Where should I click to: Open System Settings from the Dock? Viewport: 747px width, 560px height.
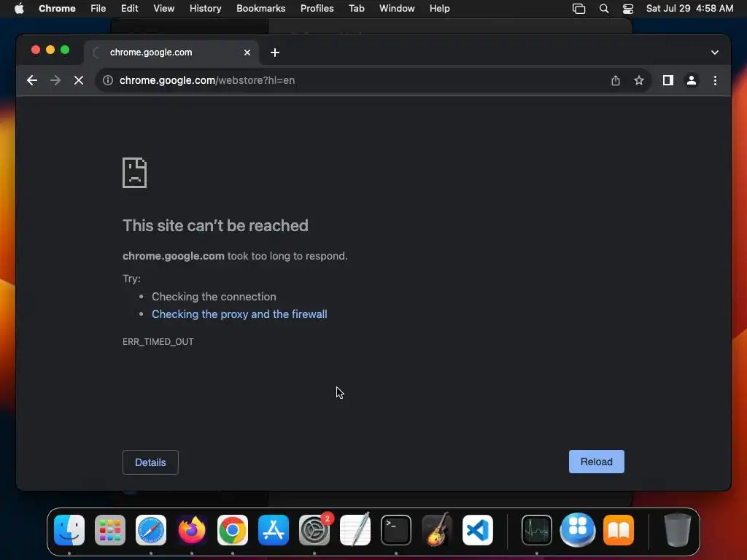[314, 530]
